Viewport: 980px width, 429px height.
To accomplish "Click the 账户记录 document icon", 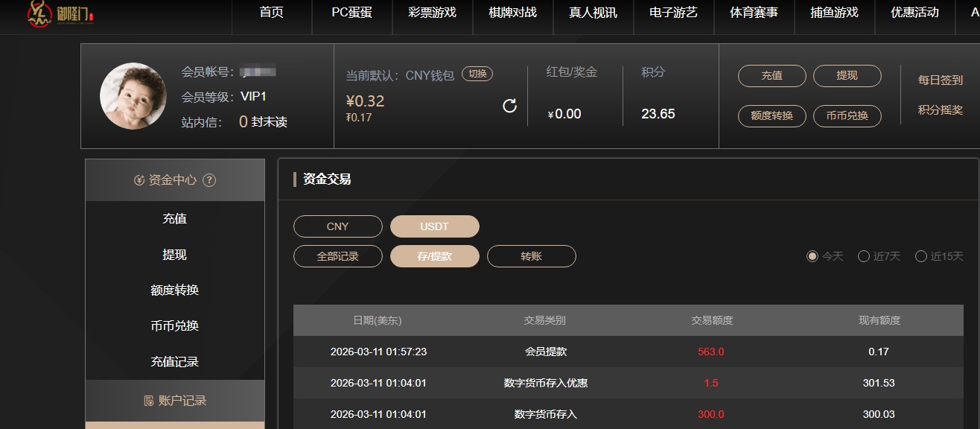I will tap(149, 401).
